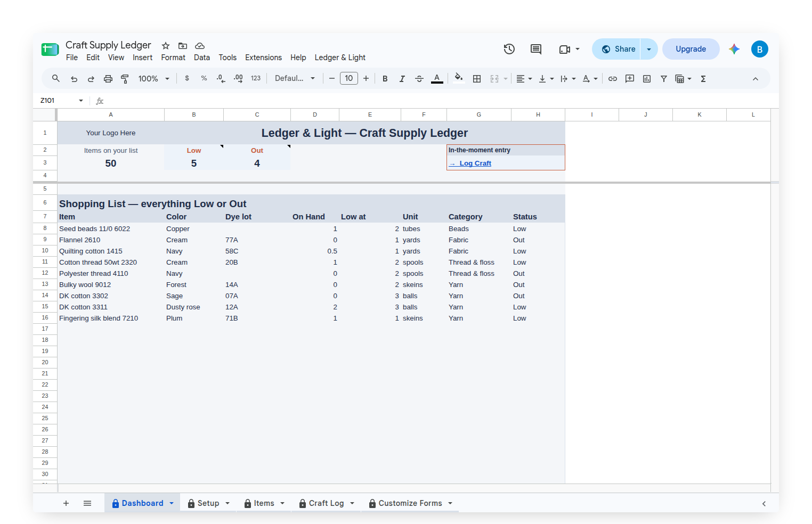Open the borders tool
Viewport: 812px width, 524px height.
[477, 79]
